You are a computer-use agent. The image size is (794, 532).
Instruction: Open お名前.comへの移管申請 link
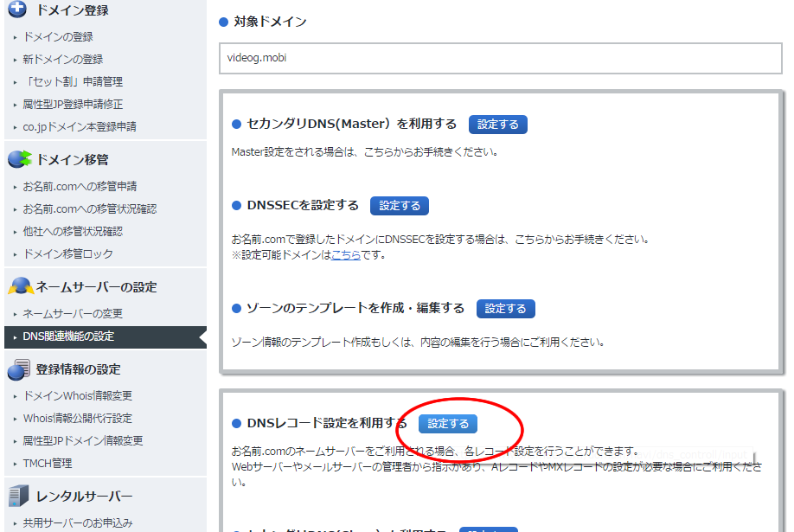tap(80, 186)
